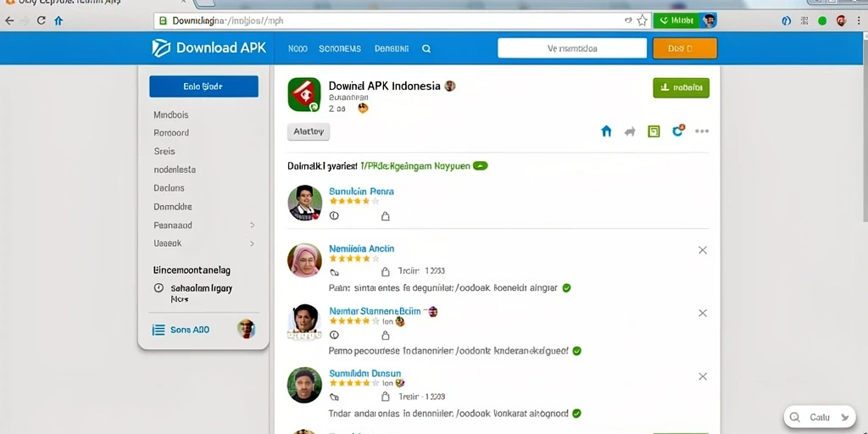Screen dimensions: 868x434
Task: Click green checkmark on Sumilidm Dunsun review
Action: click(576, 413)
